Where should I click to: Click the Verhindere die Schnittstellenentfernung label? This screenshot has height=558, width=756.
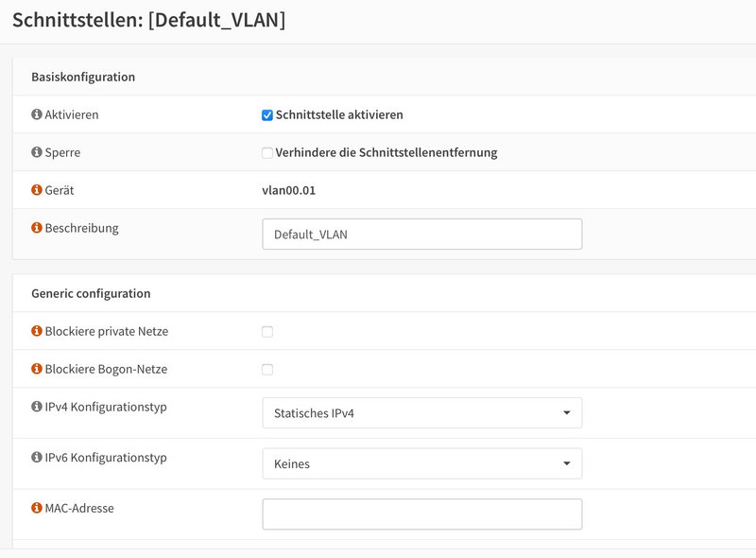click(x=387, y=152)
